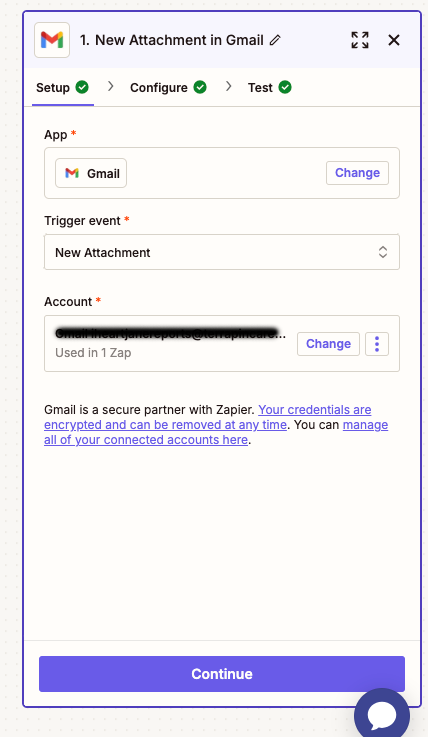Screen dimensions: 428x737
Task: Open the chat support bubble
Action: (x=382, y=715)
